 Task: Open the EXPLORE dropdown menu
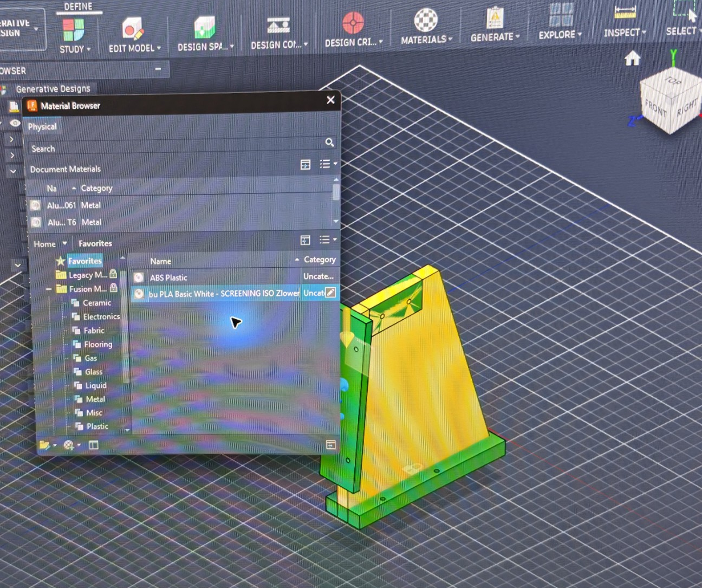(x=560, y=35)
